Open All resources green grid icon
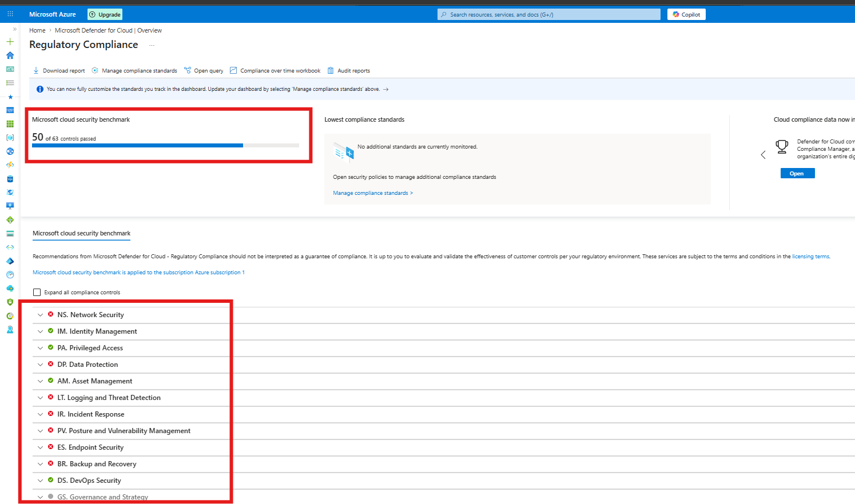Viewport: 855px width, 504px height. click(10, 124)
